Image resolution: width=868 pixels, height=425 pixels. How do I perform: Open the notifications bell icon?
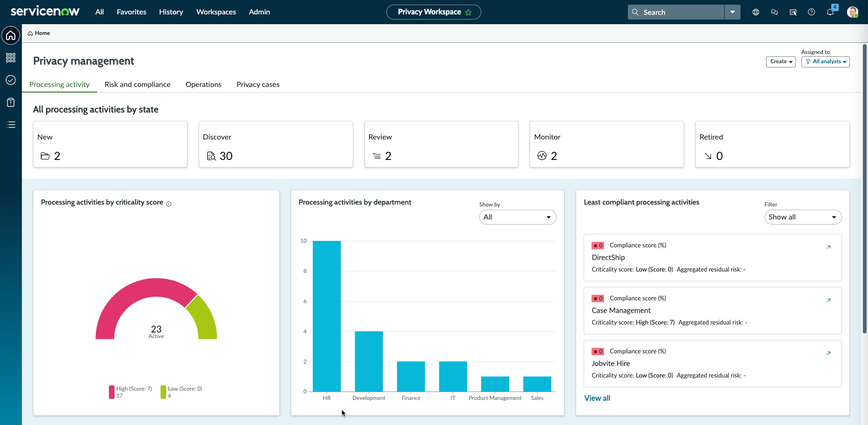click(x=830, y=12)
